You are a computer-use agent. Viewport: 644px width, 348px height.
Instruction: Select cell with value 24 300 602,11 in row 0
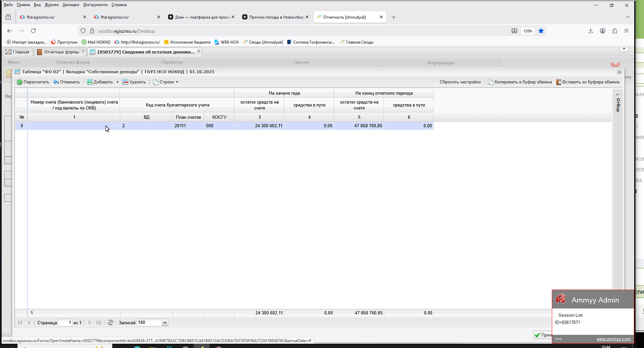(259, 126)
